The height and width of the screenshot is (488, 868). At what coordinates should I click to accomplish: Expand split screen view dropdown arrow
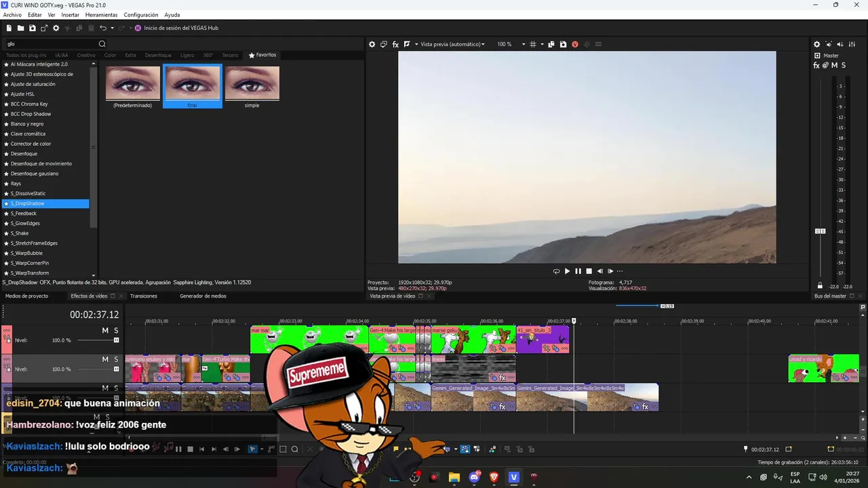click(x=416, y=44)
